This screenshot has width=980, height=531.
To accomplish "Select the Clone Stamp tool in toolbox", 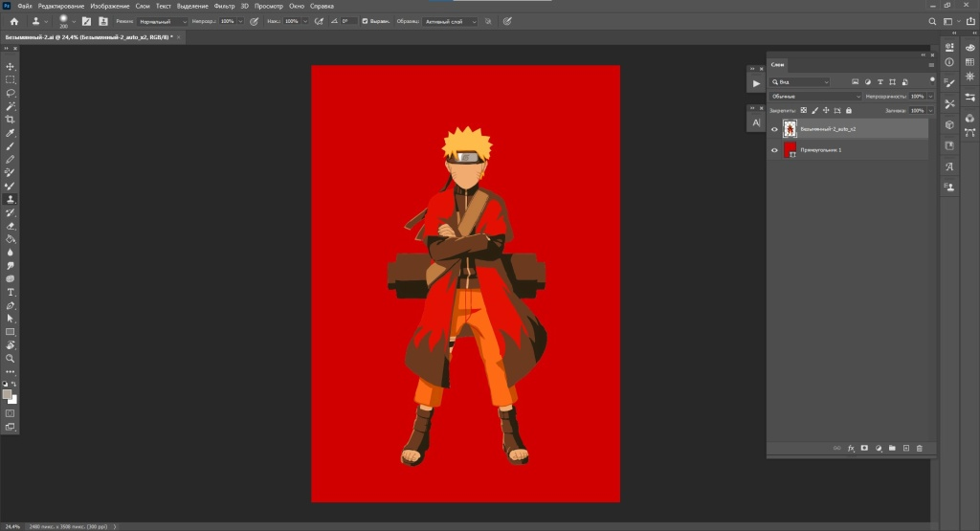I will [10, 199].
